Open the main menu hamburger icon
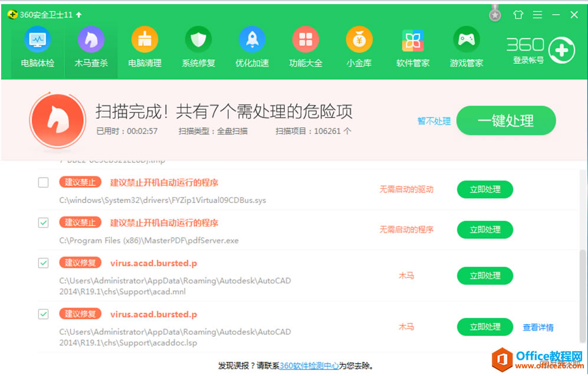 pyautogui.click(x=537, y=15)
